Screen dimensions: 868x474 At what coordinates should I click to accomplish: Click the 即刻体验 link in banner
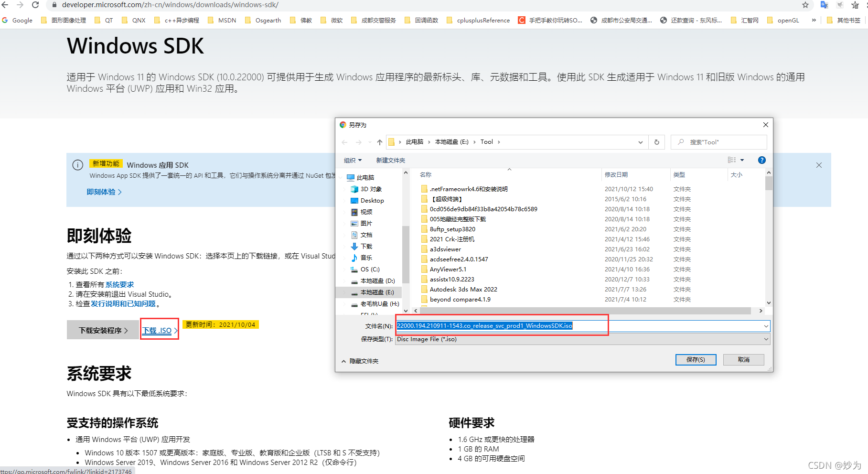(104, 192)
